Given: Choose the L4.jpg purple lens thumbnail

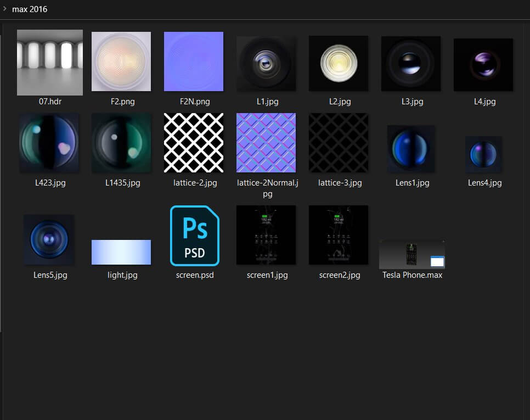Looking at the screenshot, I should 483,64.
